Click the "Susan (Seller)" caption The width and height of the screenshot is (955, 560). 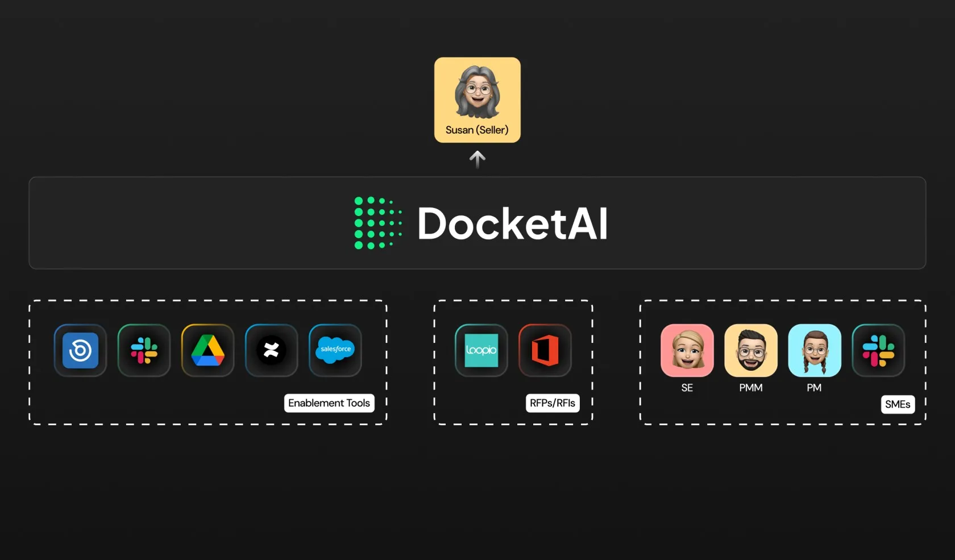[x=477, y=130]
